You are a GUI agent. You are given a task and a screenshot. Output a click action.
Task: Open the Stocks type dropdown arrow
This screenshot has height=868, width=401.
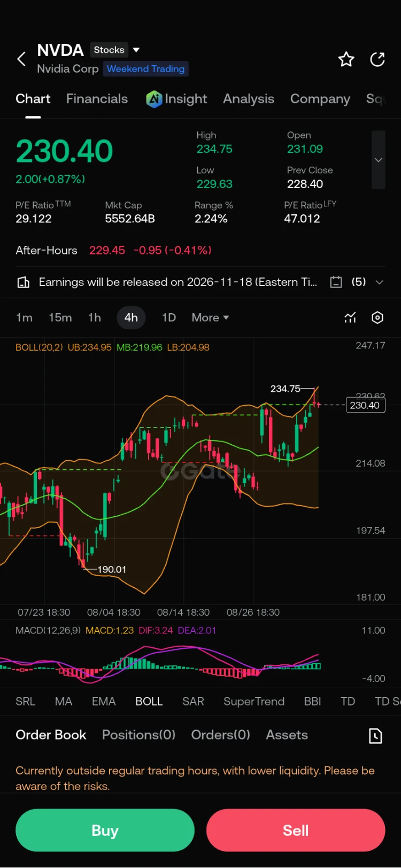[x=136, y=50]
